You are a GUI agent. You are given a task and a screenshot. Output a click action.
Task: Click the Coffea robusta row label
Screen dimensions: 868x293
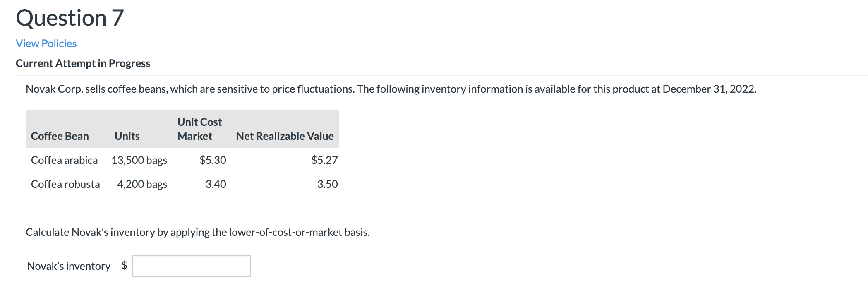(x=65, y=184)
